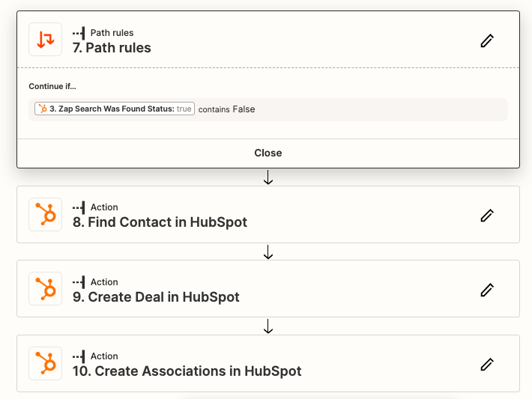The image size is (532, 399).
Task: Edit the Find Contact in HubSpot step
Action: click(487, 215)
